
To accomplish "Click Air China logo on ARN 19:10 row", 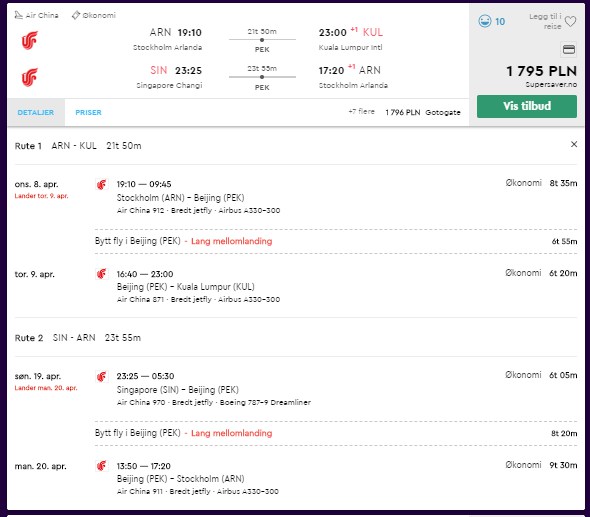I will coord(30,40).
